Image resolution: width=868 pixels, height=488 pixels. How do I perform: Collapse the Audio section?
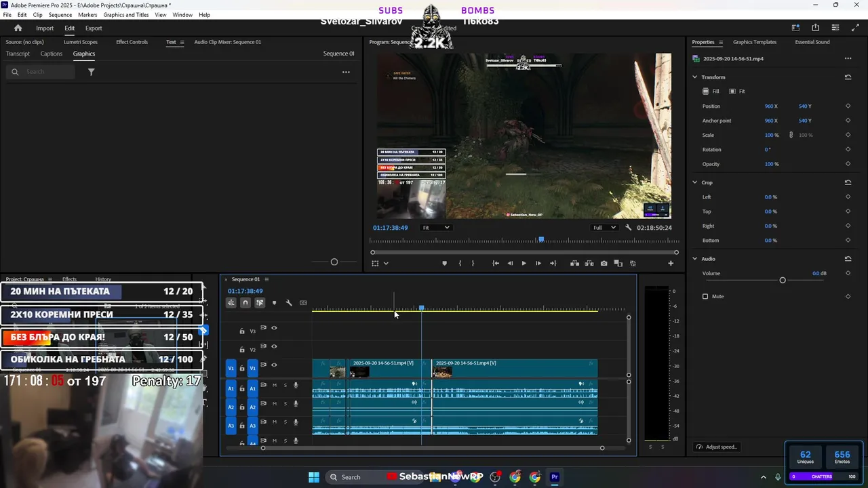click(694, 259)
